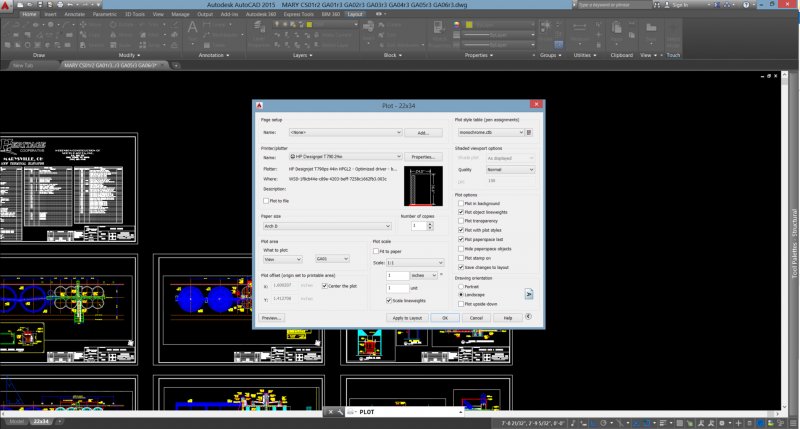The height and width of the screenshot is (429, 800).
Task: Click the color wheel icon in Properties panel
Action: pos(457,24)
